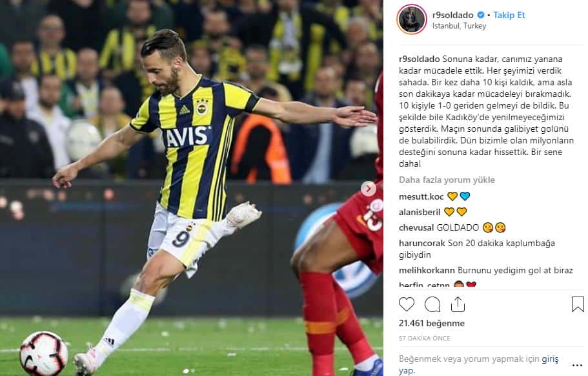Like the post with the heart icon
This screenshot has height=376, width=588.
pos(406,304)
